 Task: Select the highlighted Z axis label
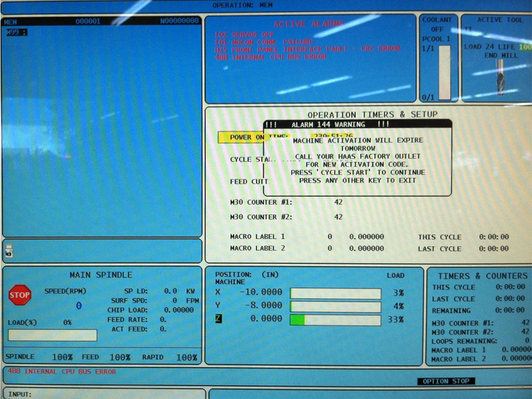coord(218,319)
